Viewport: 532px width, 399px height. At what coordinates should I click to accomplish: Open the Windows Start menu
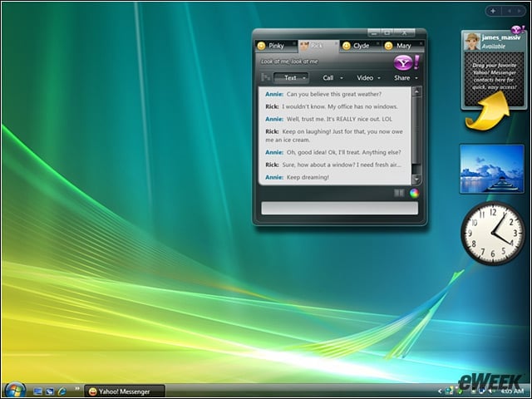(x=14, y=390)
